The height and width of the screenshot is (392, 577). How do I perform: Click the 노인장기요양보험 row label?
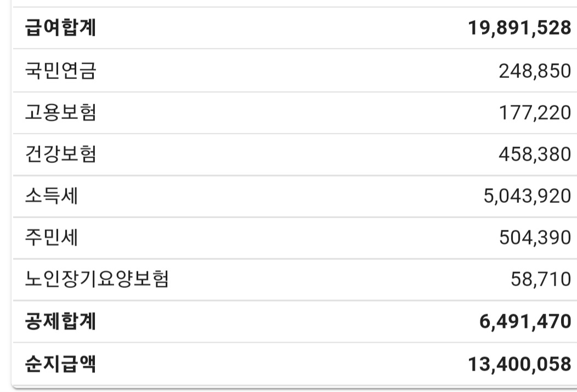coord(97,279)
